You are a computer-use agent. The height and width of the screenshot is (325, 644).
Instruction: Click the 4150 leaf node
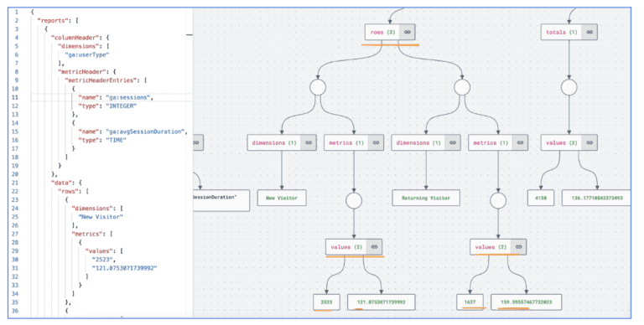pos(541,198)
